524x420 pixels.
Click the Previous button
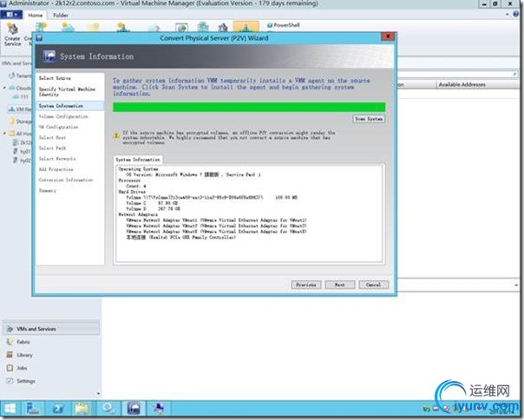[306, 285]
